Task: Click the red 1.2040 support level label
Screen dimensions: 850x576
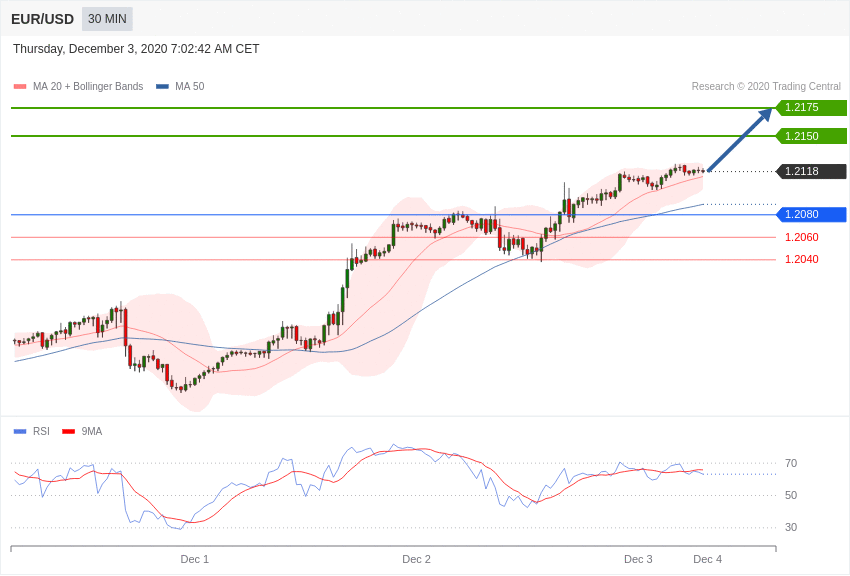Action: click(801, 259)
